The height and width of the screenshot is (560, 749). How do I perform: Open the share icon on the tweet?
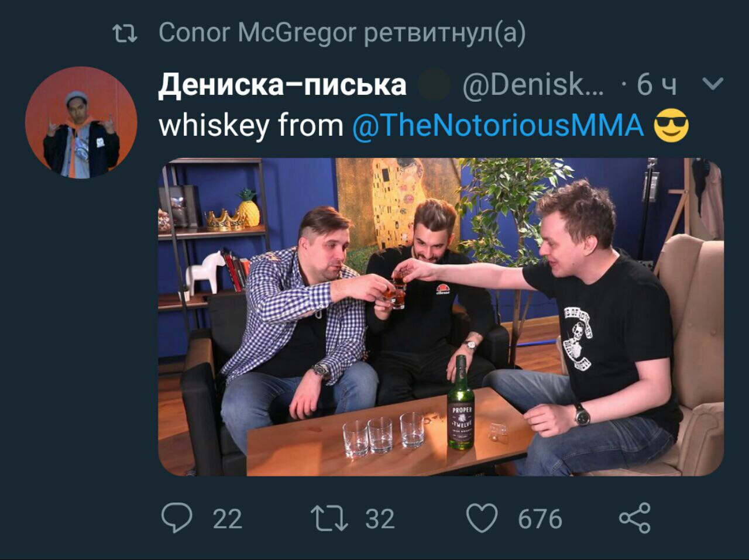click(635, 518)
